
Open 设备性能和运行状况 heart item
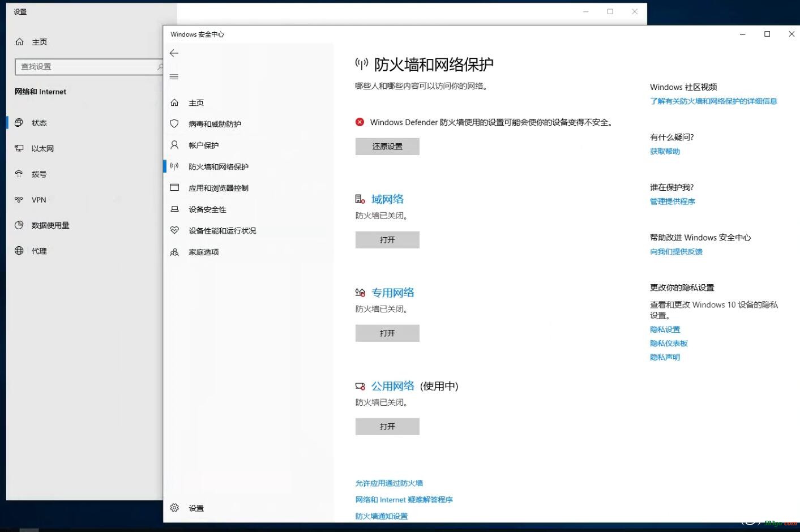pyautogui.click(x=222, y=231)
